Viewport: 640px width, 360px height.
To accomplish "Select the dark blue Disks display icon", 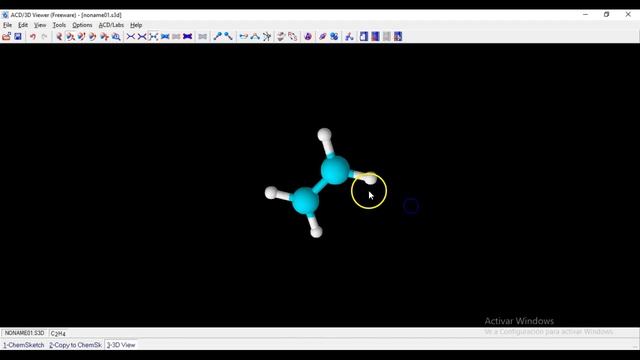I will (187, 37).
